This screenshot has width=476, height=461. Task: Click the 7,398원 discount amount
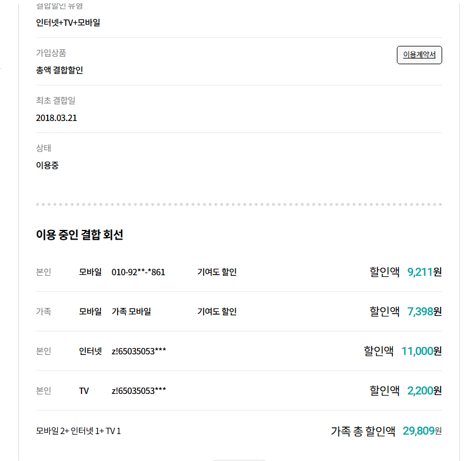pos(424,311)
